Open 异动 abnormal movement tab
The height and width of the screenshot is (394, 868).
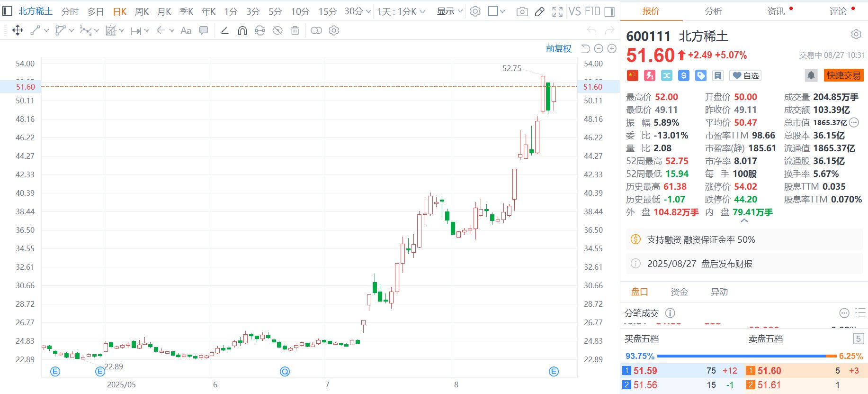[719, 292]
